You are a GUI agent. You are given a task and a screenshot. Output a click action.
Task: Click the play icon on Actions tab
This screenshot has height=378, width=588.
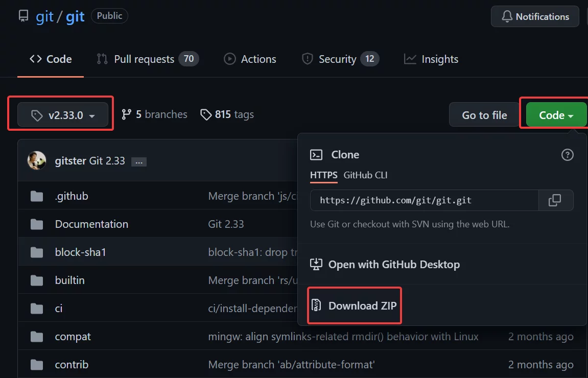click(x=229, y=59)
